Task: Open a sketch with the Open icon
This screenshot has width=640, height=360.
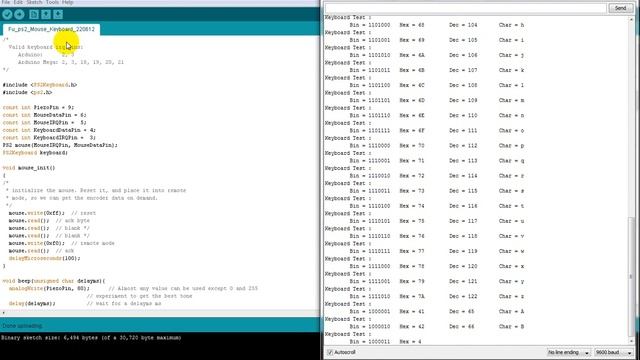Action: tap(46, 14)
